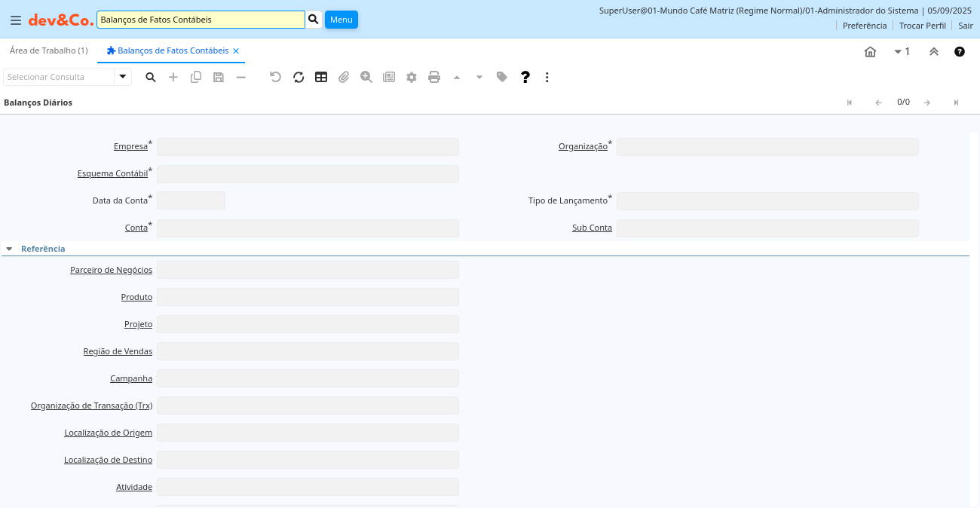The image size is (980, 508).
Task: Expand the Selecionar Consulta dropdown
Action: (x=123, y=77)
